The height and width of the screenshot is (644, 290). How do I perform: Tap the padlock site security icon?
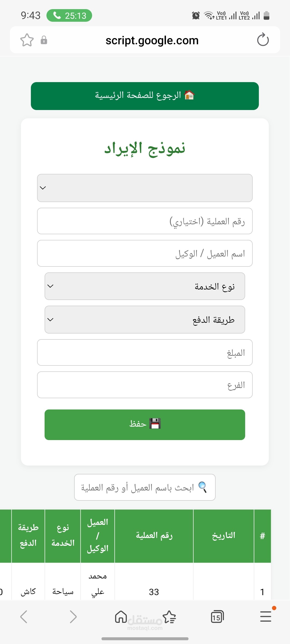click(x=44, y=40)
